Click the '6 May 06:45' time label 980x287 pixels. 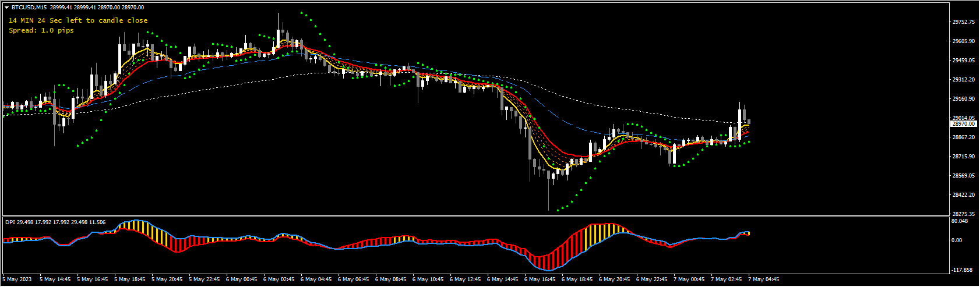tap(354, 279)
